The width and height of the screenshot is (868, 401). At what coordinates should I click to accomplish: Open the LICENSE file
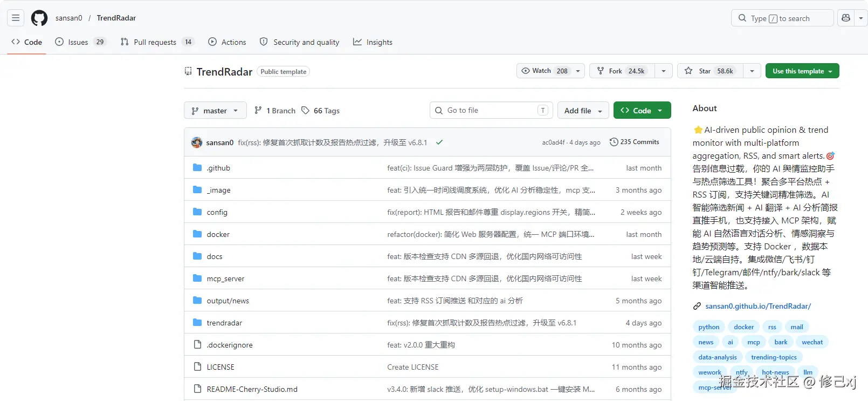click(x=221, y=367)
